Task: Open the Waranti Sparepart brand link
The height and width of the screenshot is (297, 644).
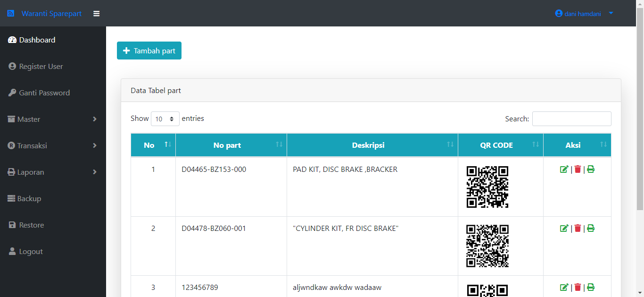Action: click(51, 14)
